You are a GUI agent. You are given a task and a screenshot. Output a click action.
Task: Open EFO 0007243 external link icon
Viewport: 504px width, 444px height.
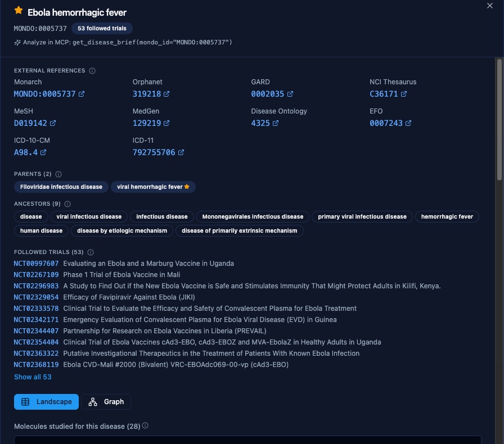pyautogui.click(x=408, y=123)
